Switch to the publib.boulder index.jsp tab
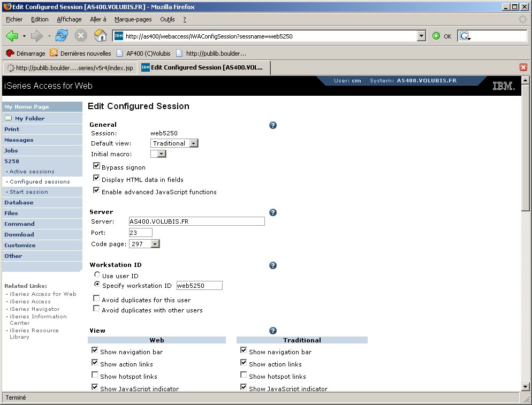532x405 pixels. (x=70, y=68)
